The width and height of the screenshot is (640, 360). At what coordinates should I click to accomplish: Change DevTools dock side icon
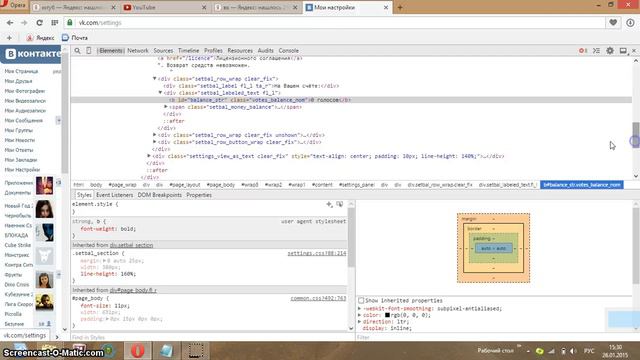point(623,51)
